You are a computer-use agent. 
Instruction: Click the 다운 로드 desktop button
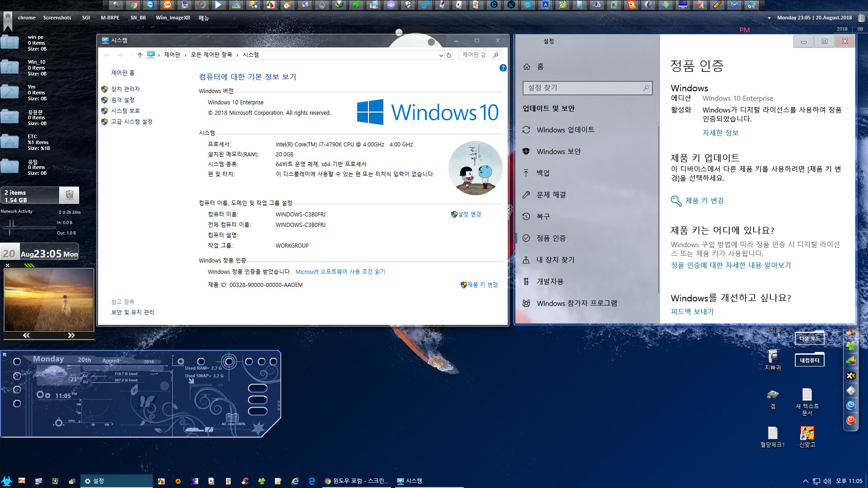(x=809, y=338)
